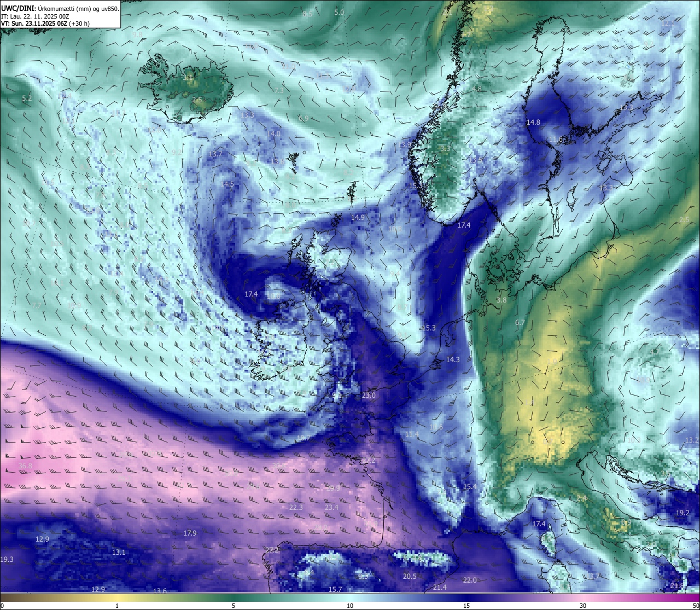Click the 'UWC/DINI: Úrkomumætti (mm) og uv850.' title line
Viewport: 700px width, 610px height.
pyautogui.click(x=60, y=8)
